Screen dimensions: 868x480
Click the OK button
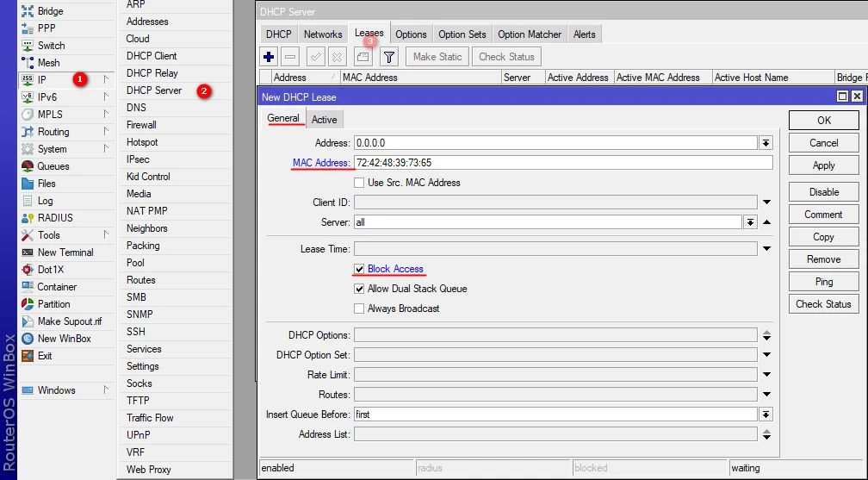[x=824, y=121]
